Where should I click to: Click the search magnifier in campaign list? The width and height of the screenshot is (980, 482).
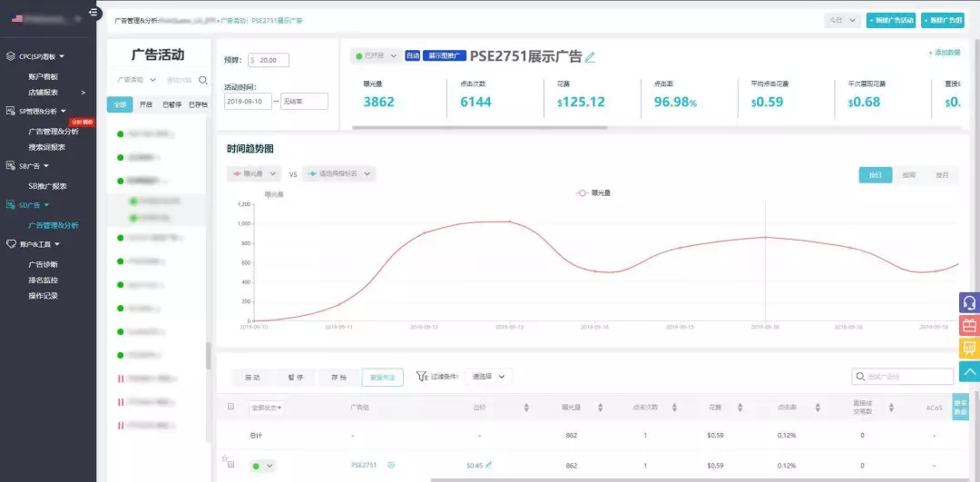click(x=202, y=80)
